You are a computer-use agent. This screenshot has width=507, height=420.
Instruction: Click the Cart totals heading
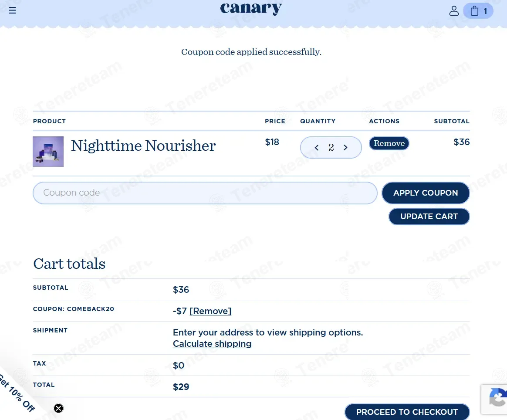(x=69, y=264)
